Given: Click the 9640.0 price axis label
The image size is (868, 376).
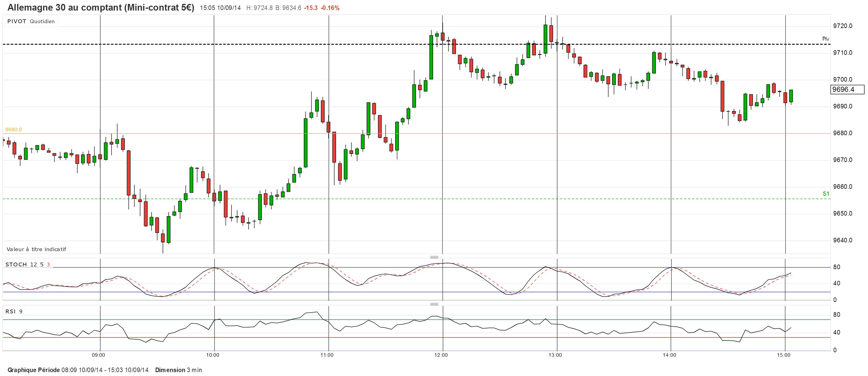Looking at the screenshot, I should tap(842, 240).
